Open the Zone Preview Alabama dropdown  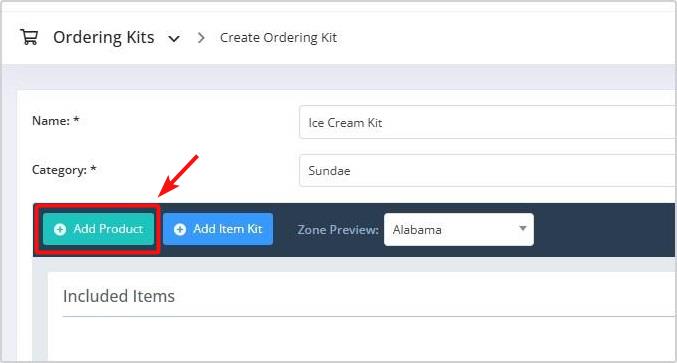click(x=459, y=229)
